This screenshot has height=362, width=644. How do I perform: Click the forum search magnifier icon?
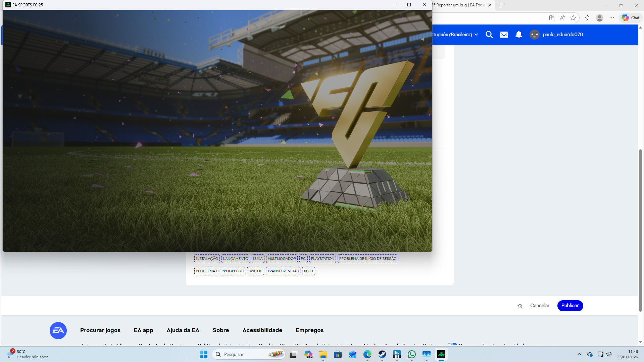pos(489,35)
